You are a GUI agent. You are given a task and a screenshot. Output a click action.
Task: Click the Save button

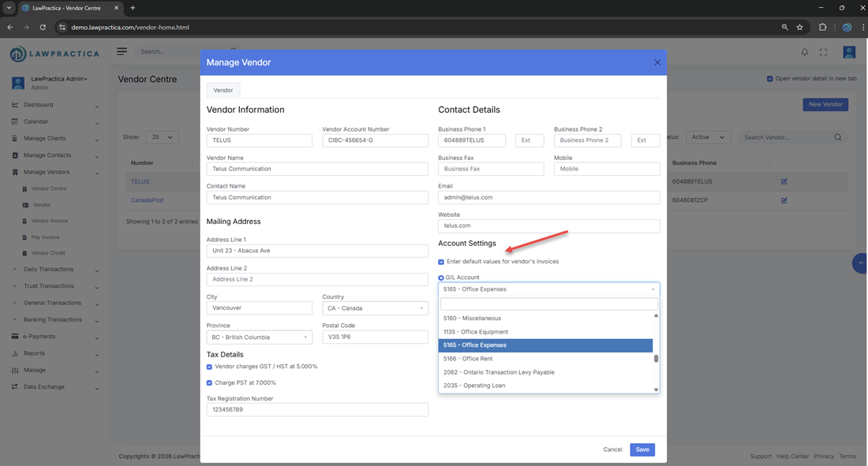642,449
